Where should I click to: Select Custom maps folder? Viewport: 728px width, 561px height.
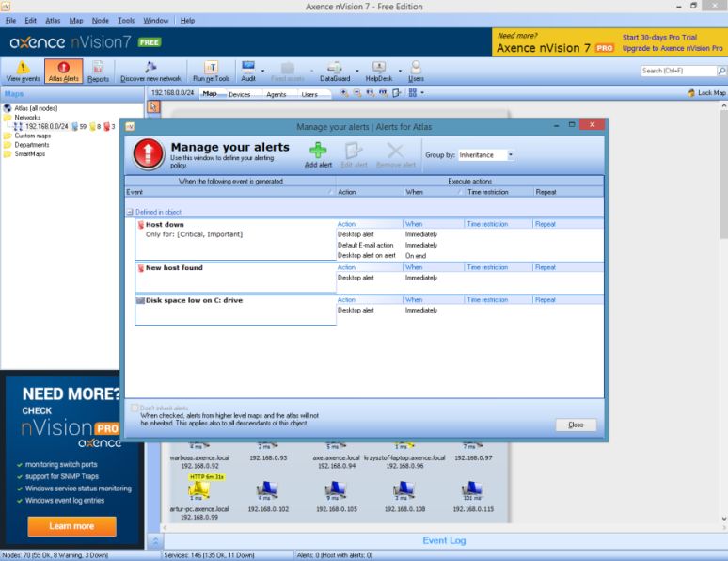(33, 136)
